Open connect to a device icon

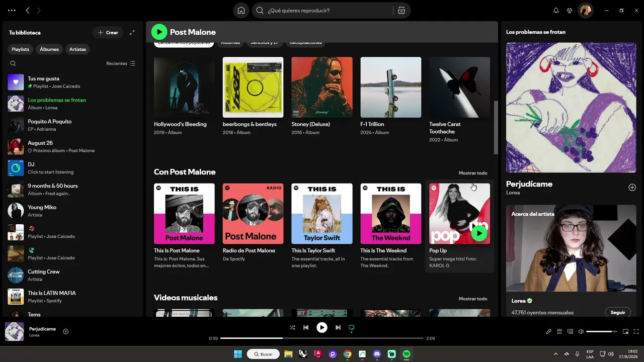pyautogui.click(x=570, y=331)
